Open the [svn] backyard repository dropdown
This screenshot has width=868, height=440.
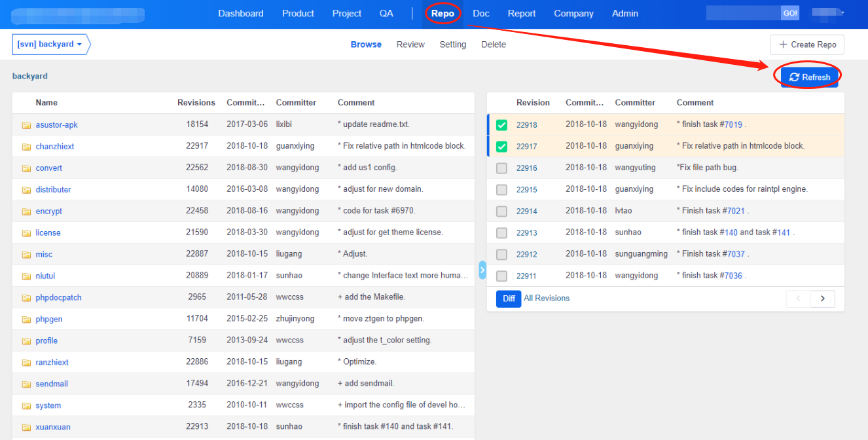coord(50,45)
